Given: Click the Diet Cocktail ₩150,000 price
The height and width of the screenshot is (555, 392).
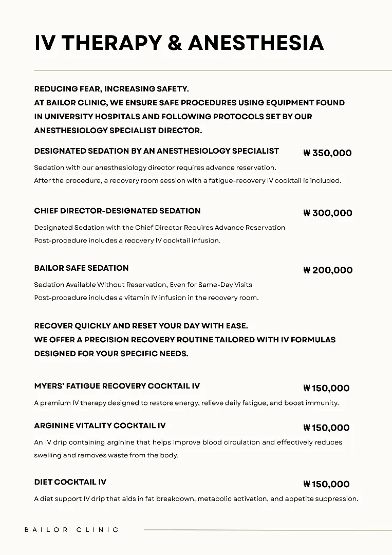Looking at the screenshot, I should click(x=326, y=484).
